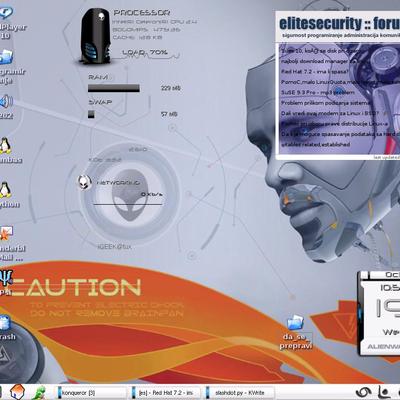Click the '57 MB' swap value
The height and width of the screenshot is (400, 400).
(169, 114)
